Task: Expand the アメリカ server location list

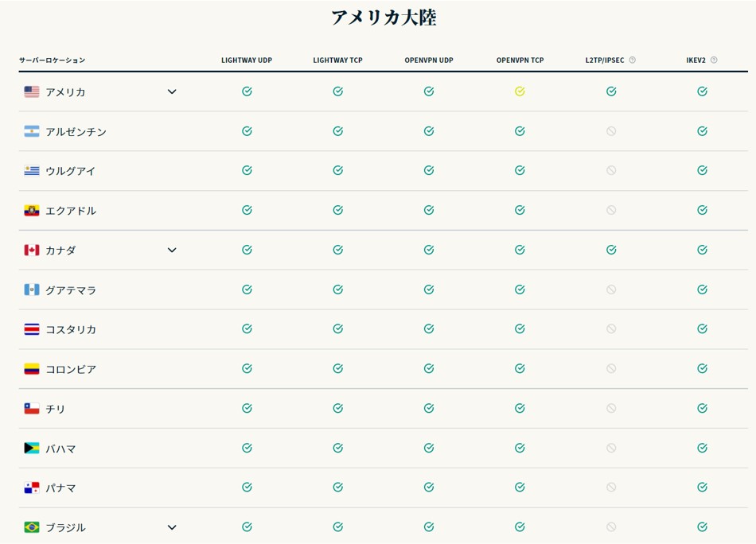Action: (x=172, y=91)
